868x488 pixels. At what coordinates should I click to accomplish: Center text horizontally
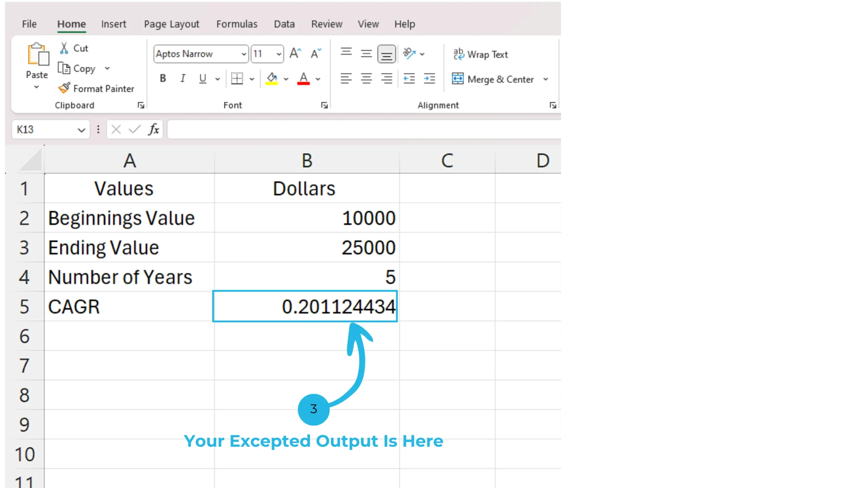coord(366,79)
